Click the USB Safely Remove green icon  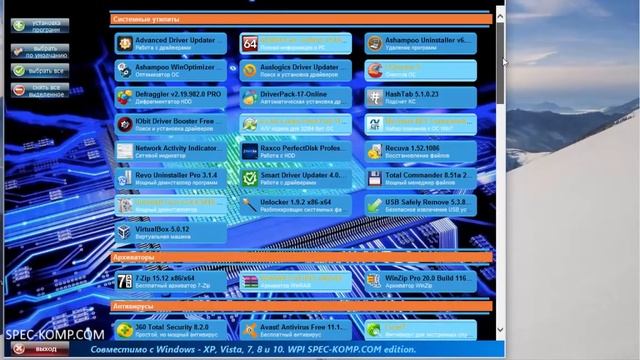375,205
